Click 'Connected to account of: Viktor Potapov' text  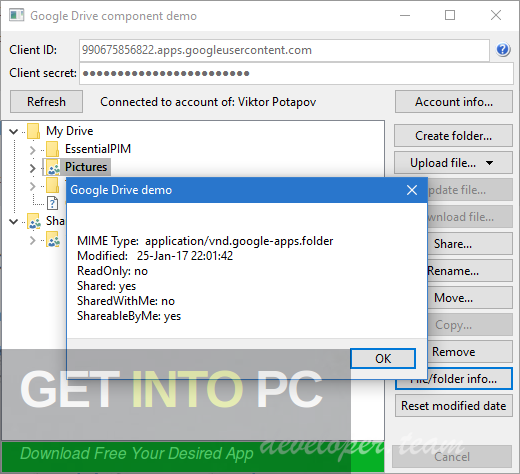(208, 102)
